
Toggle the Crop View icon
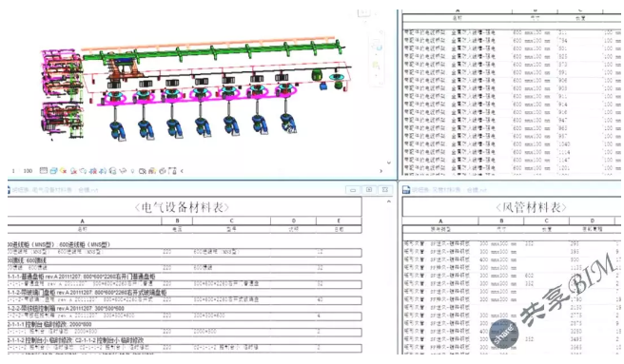point(93,171)
